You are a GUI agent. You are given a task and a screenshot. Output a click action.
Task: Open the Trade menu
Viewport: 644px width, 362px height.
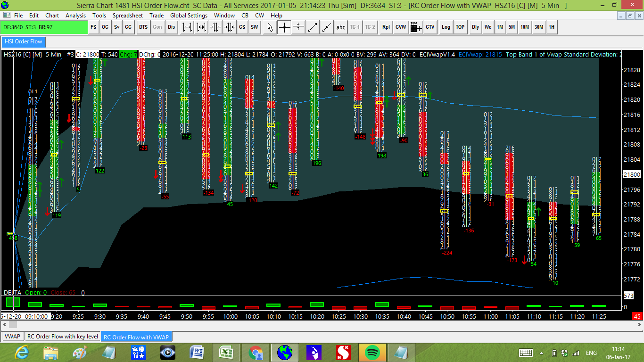pos(157,15)
